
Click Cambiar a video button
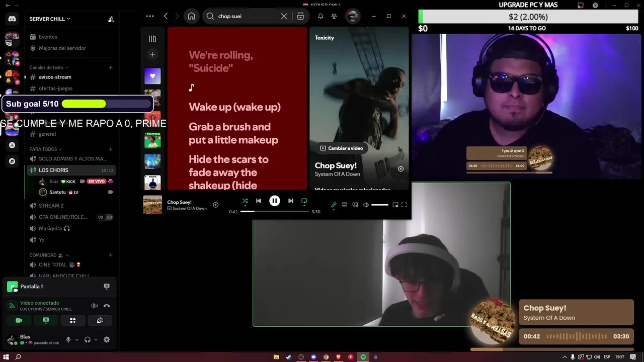point(342,148)
